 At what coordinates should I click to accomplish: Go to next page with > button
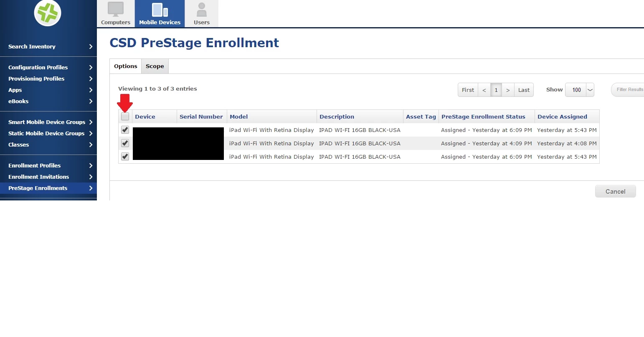508,90
